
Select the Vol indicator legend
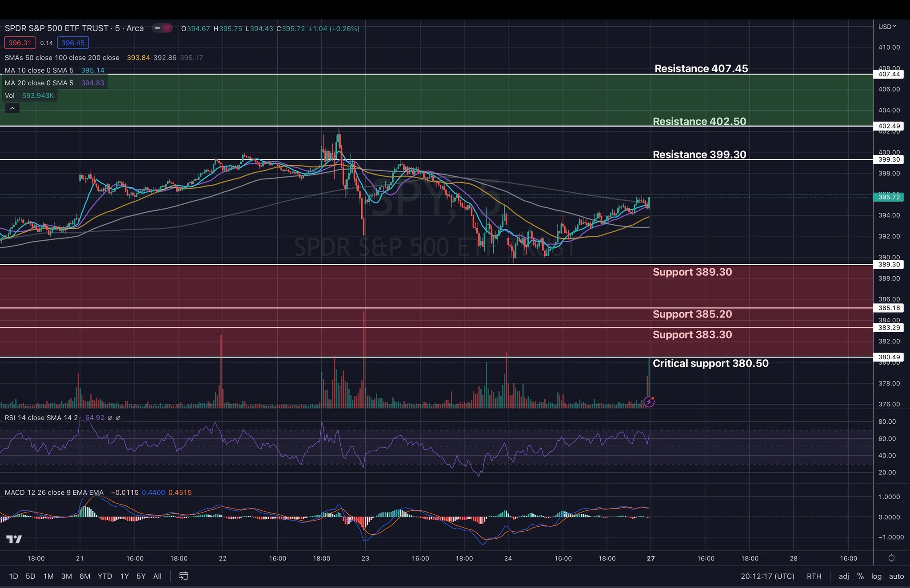pos(10,95)
